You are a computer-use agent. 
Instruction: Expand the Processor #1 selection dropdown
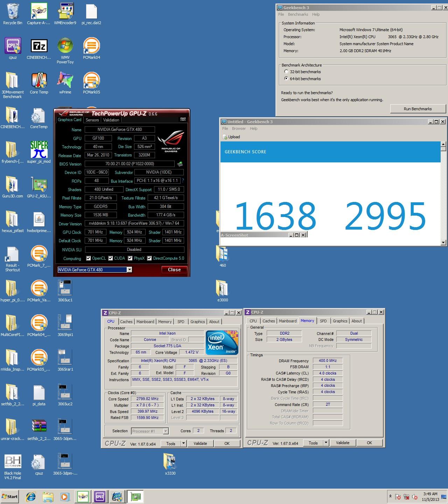click(166, 431)
